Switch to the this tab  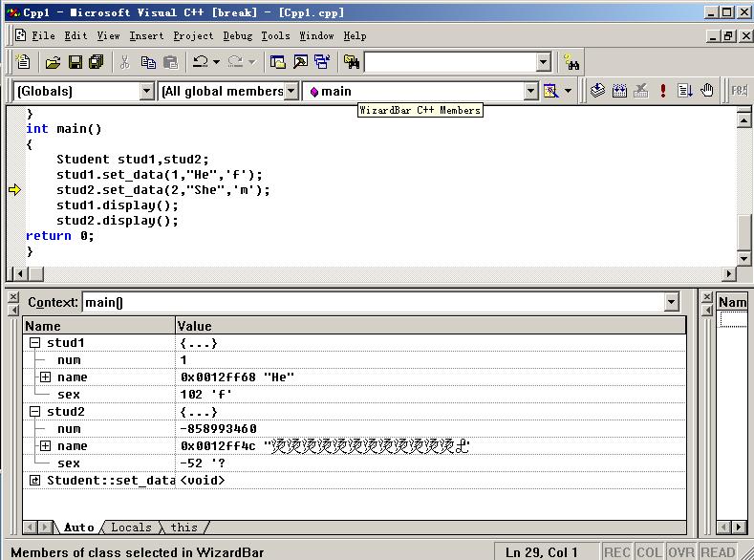(183, 528)
